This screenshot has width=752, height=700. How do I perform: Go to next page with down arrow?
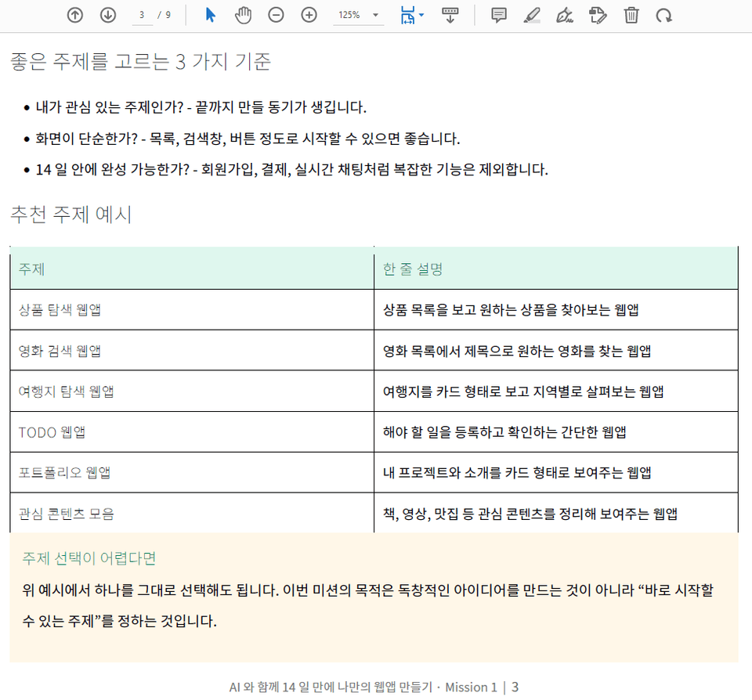[x=108, y=16]
